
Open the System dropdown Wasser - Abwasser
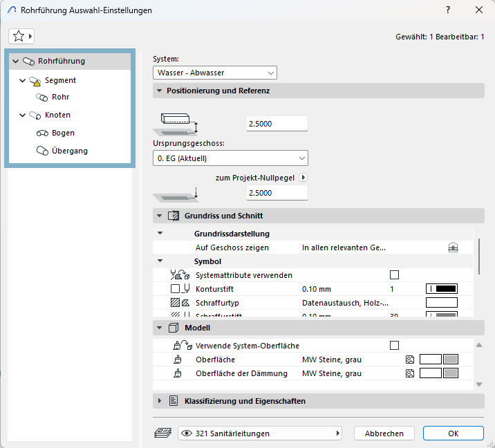point(215,73)
